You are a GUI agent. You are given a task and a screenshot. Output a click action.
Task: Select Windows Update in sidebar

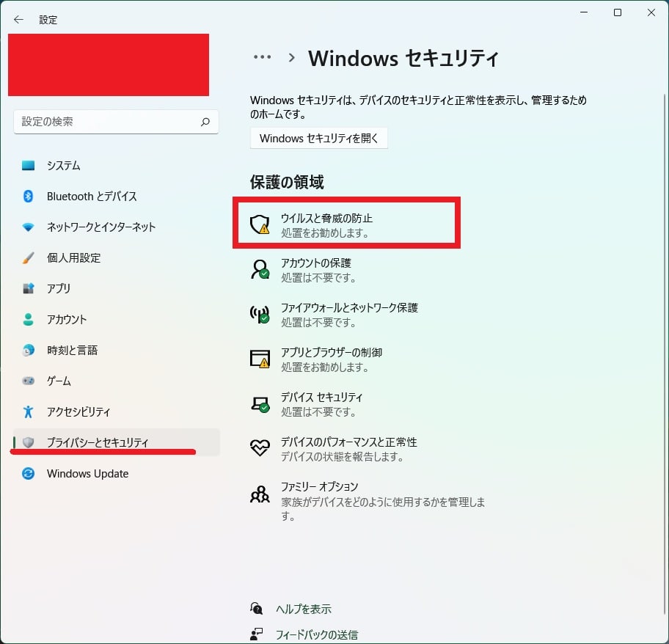(116, 473)
